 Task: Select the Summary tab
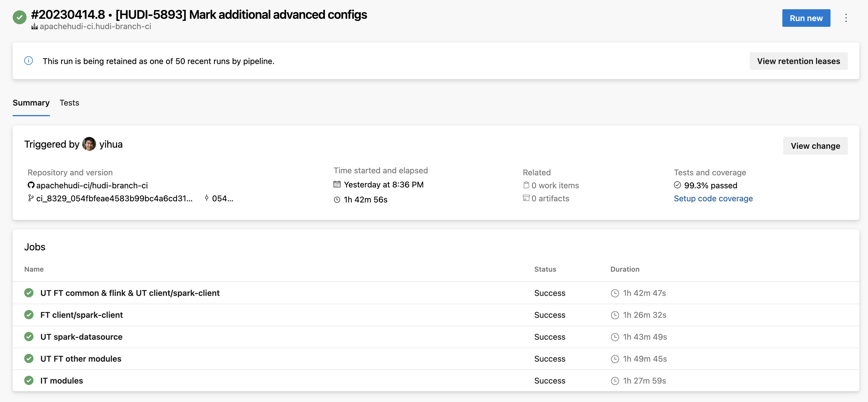pos(31,103)
